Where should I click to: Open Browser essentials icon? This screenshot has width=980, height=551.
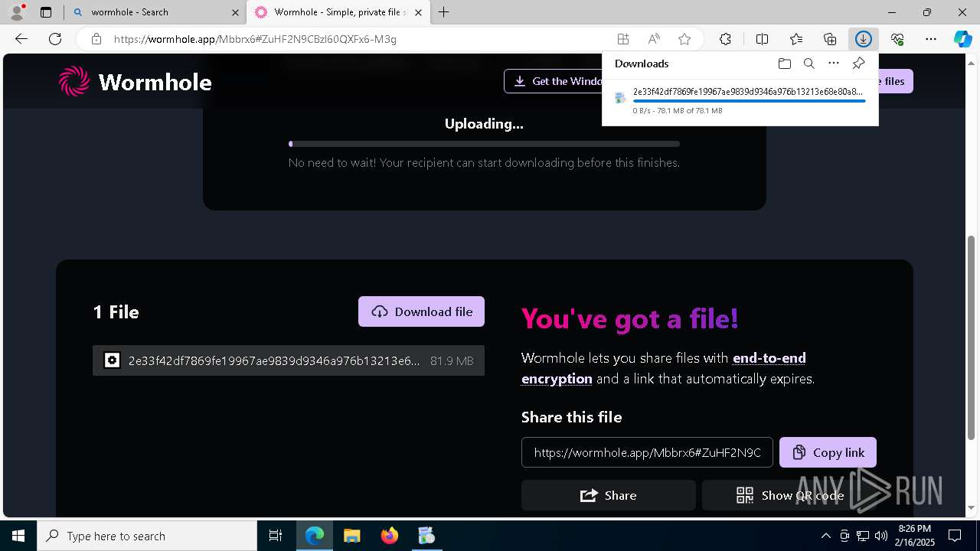click(897, 39)
